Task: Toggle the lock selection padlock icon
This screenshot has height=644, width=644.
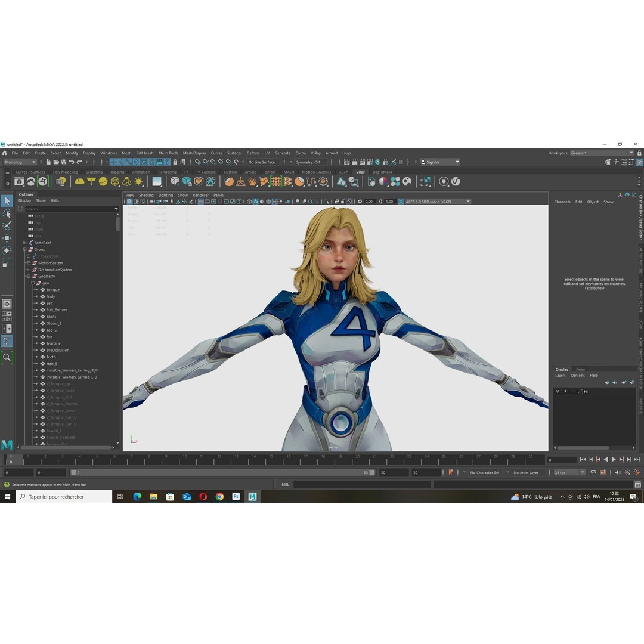Action: coord(175,162)
